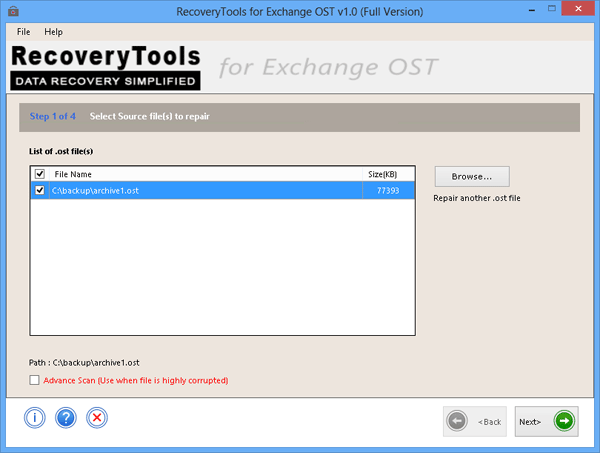Click the blue info icon
600x453 pixels.
(35, 417)
